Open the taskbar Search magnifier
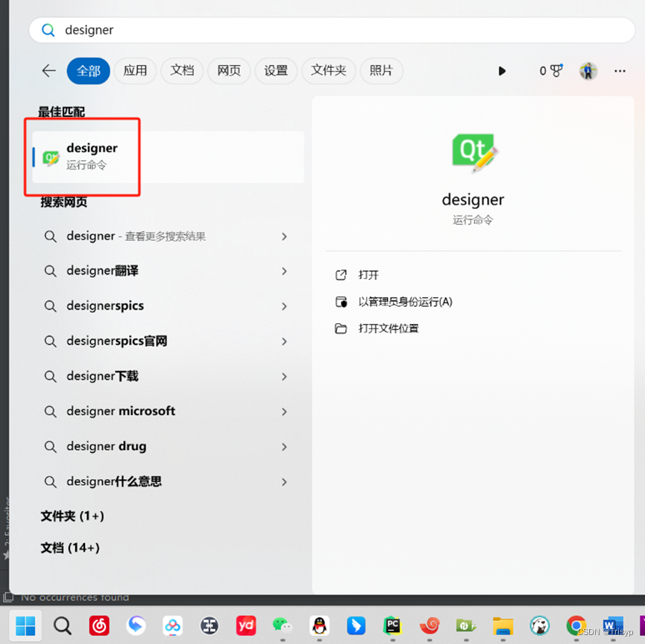 click(x=62, y=626)
